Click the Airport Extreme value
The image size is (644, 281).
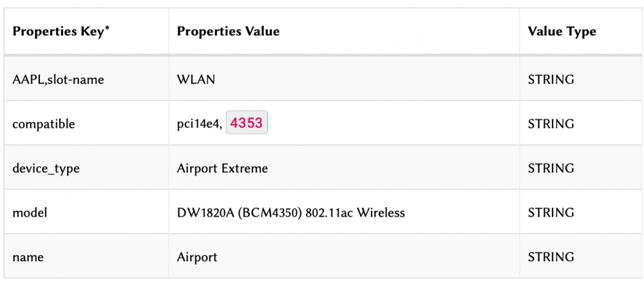222,168
